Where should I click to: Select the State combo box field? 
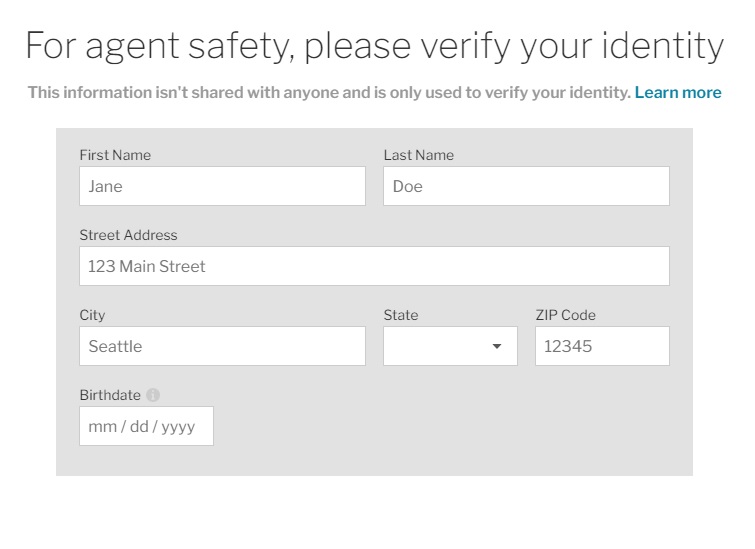pos(450,346)
